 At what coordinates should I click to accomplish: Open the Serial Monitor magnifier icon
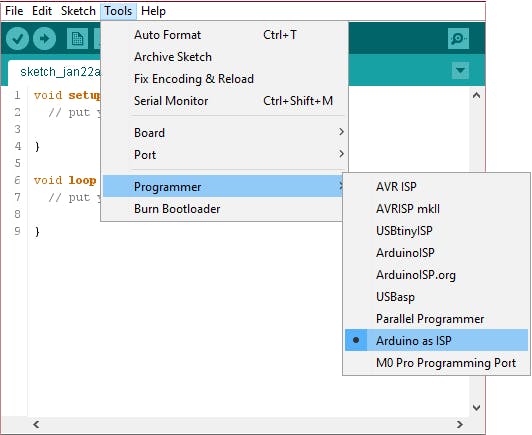(x=458, y=39)
